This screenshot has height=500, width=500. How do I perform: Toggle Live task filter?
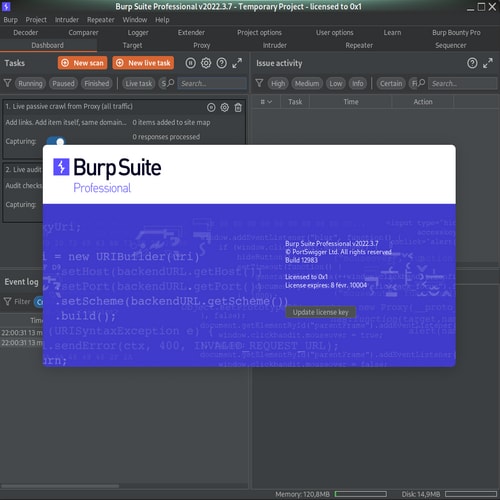pyautogui.click(x=139, y=83)
